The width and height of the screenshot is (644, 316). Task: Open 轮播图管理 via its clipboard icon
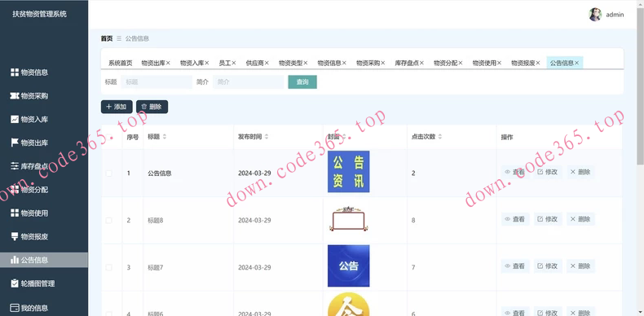tap(15, 283)
